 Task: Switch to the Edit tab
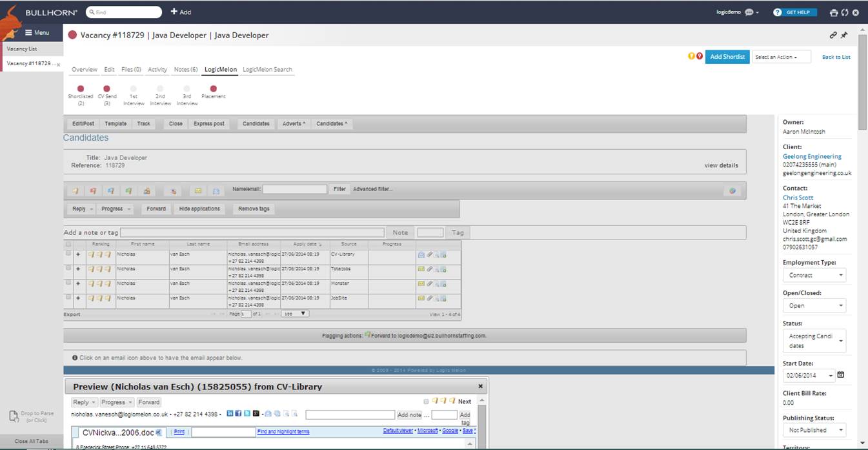pos(109,70)
